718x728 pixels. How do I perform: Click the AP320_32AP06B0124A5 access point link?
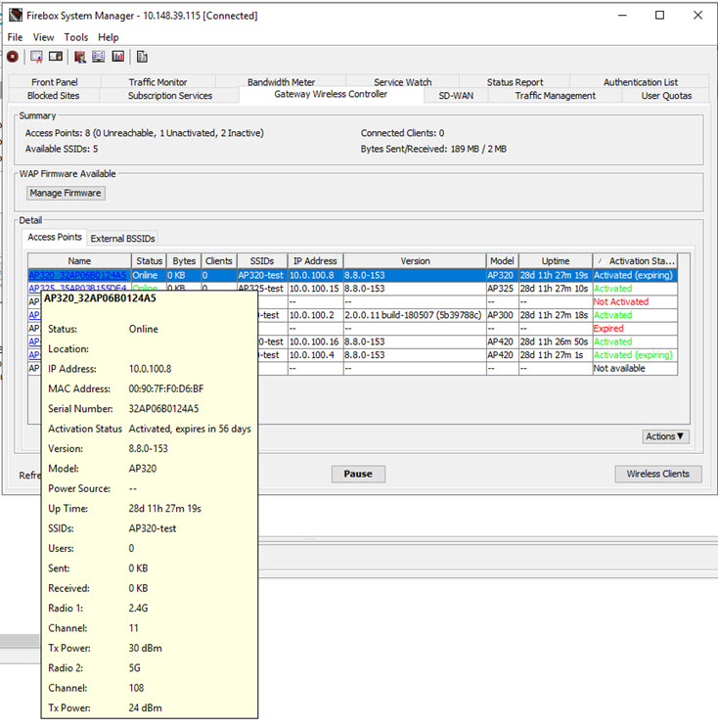tap(77, 276)
